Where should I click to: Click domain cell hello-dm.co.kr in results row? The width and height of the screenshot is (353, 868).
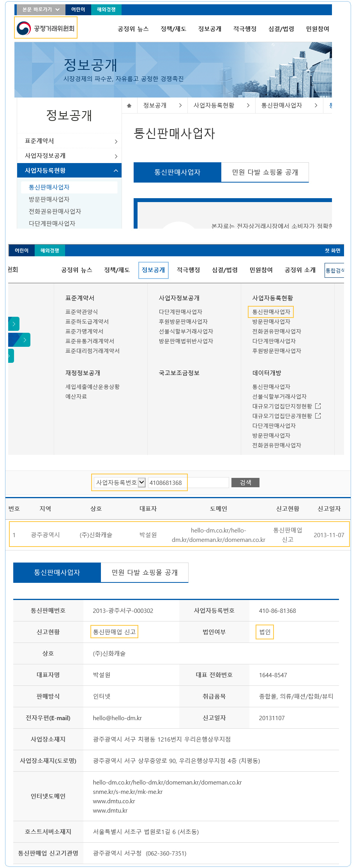[x=218, y=535]
